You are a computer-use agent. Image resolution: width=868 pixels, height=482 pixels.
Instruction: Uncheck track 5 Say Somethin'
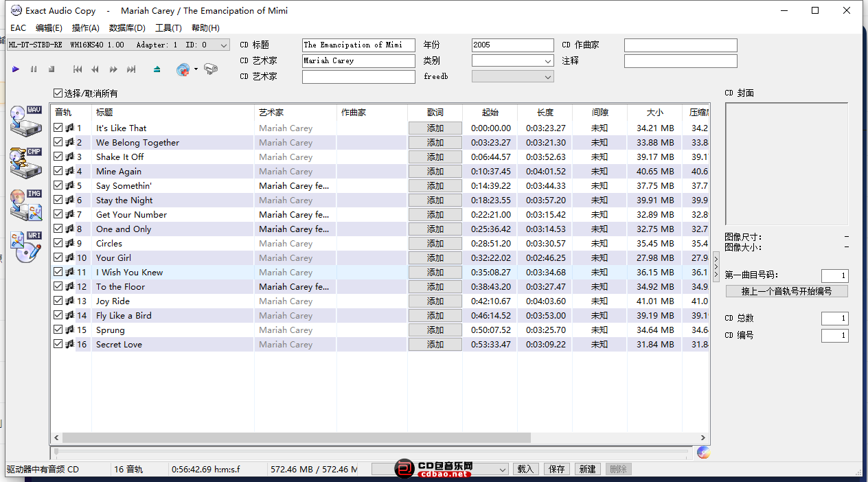click(x=58, y=185)
